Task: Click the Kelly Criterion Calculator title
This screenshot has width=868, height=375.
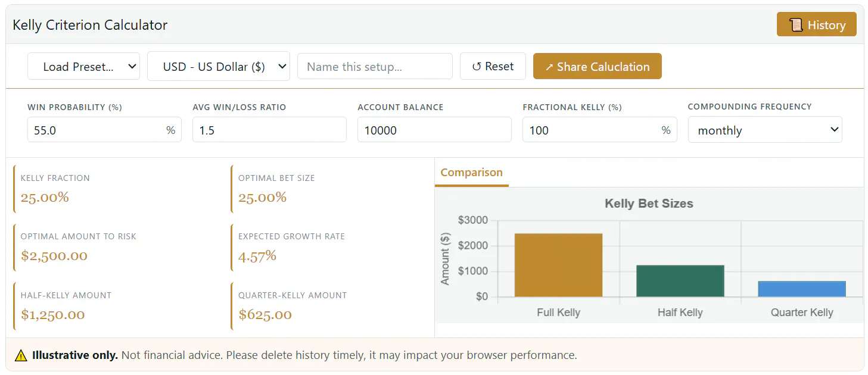Action: tap(90, 25)
